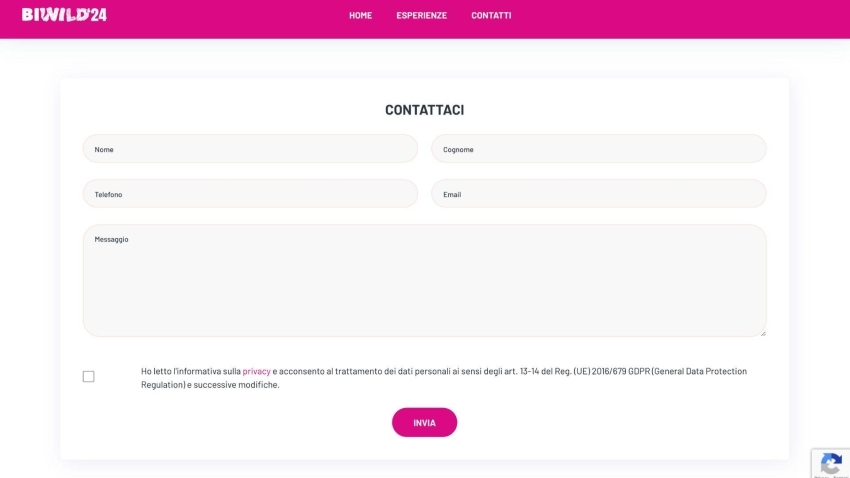Go to the ESPERIENZE page
This screenshot has height=478, width=850.
pos(421,16)
